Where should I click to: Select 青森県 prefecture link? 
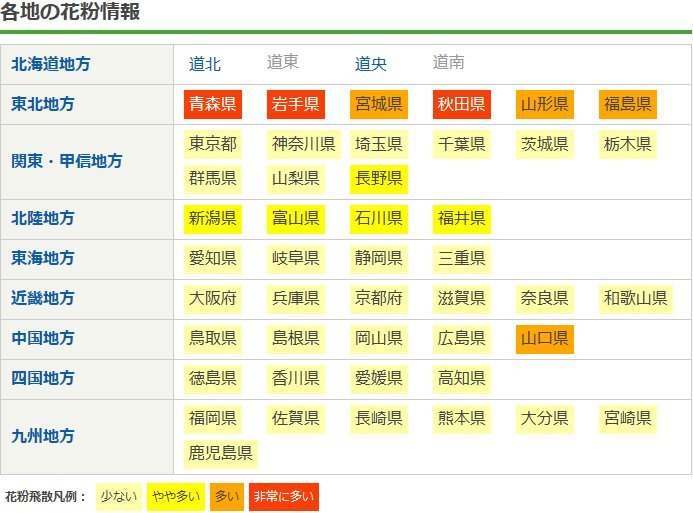click(212, 104)
